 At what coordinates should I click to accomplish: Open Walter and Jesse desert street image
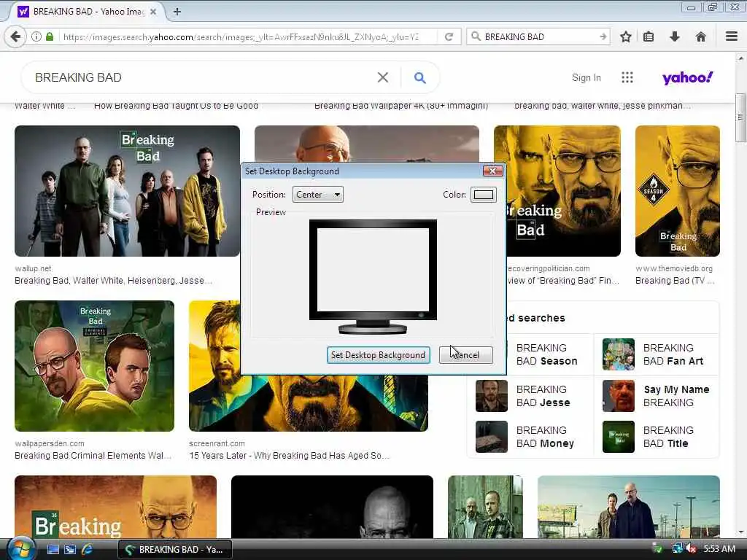pos(628,507)
